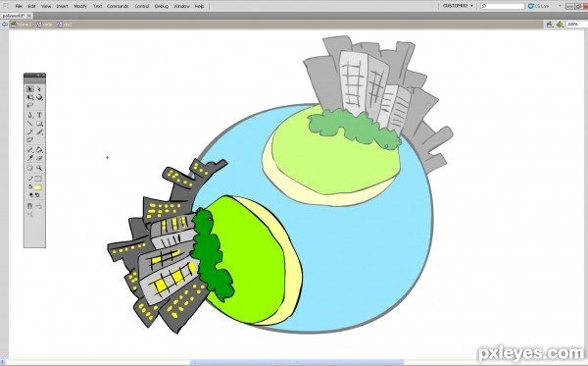Select the Selection (arrow) tool
The width and height of the screenshot is (588, 366).
coord(29,89)
